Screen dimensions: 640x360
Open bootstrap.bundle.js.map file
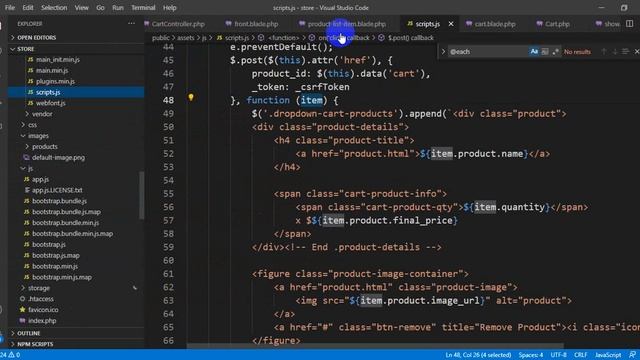67,212
